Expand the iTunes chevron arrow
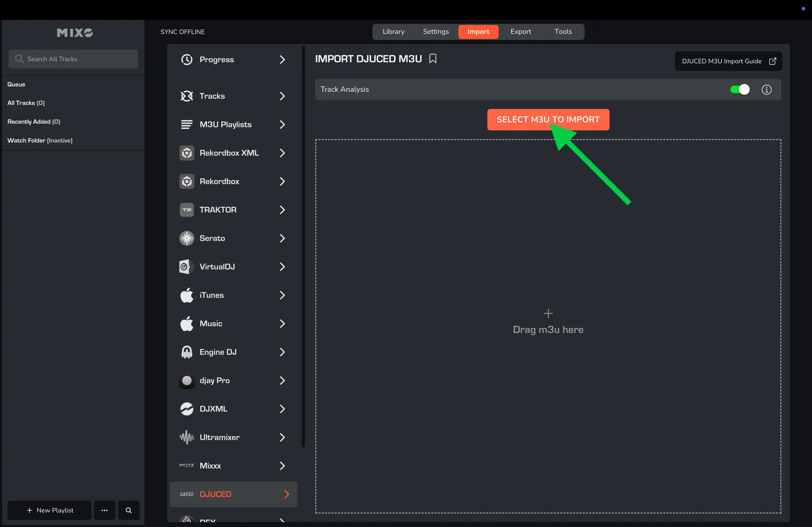The width and height of the screenshot is (812, 527). point(282,295)
